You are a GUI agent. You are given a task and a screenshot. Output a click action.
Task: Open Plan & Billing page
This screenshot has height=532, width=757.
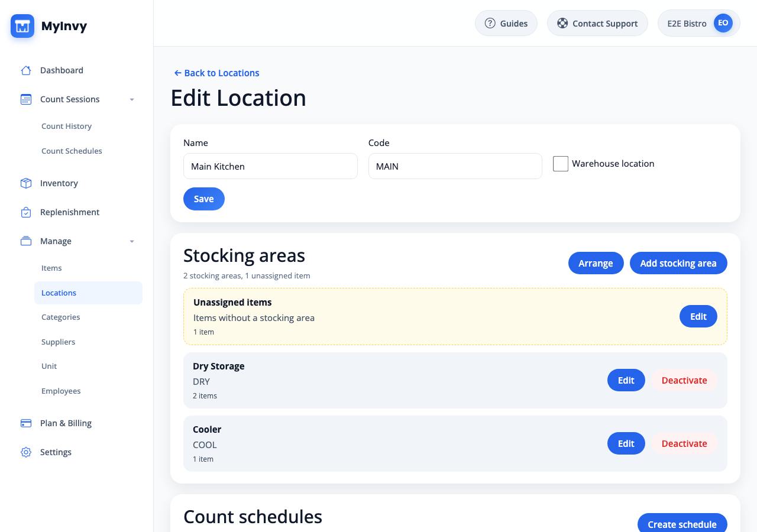point(77,423)
